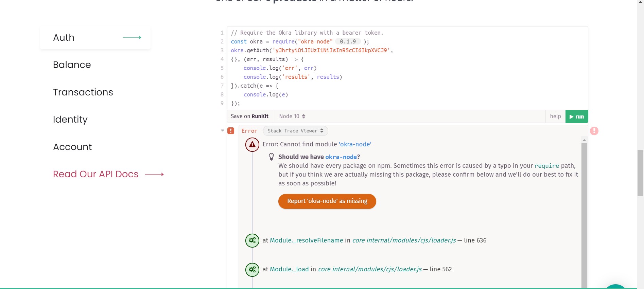This screenshot has height=289, width=644.
Task: Open the RunKit help link
Action: (x=555, y=116)
